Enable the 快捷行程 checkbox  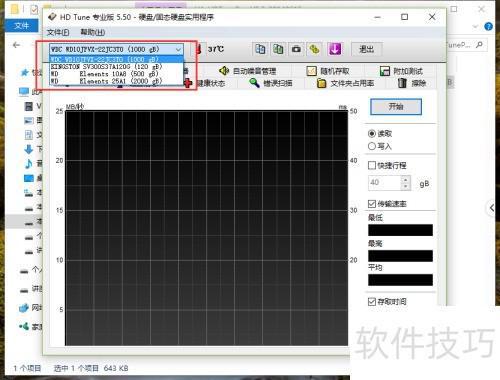372,165
